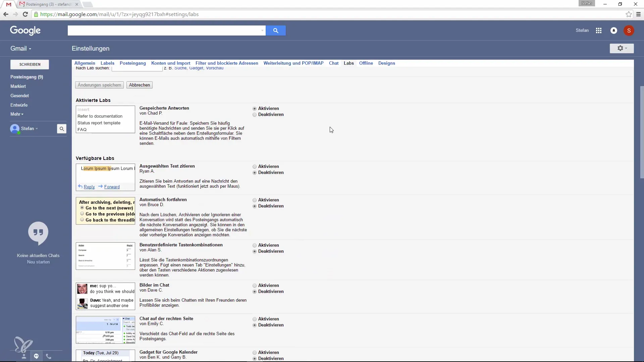Click the chat search magnifier icon
This screenshot has height=362, width=644.
click(x=62, y=129)
